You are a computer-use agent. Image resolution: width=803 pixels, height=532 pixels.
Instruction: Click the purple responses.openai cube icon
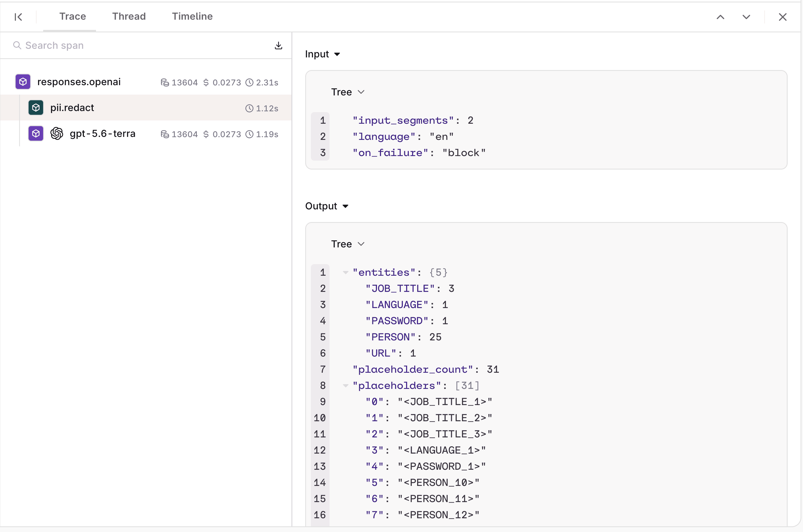tap(23, 82)
